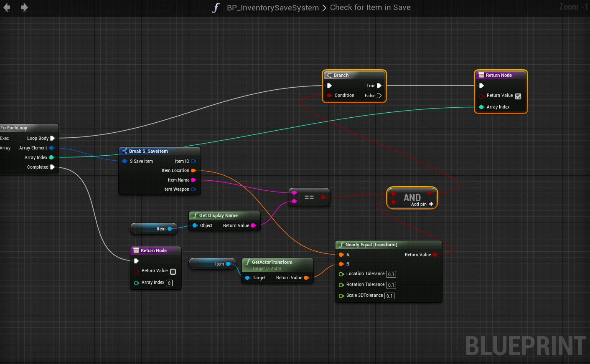Click the GetActorTransform Target input pin
The width and height of the screenshot is (590, 364).
point(248,278)
